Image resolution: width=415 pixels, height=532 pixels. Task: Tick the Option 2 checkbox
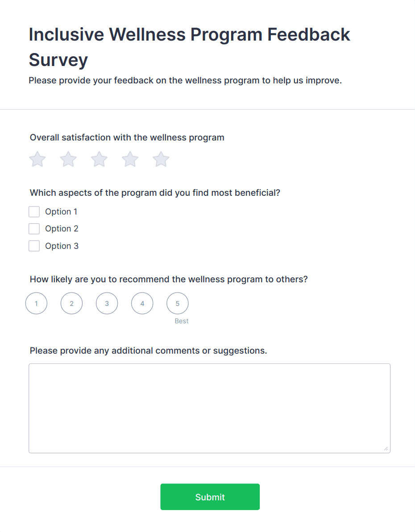(34, 229)
